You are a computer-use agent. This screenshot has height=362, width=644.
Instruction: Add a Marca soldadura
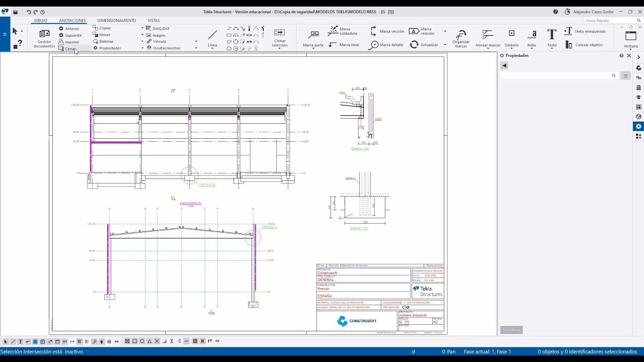coord(343,31)
